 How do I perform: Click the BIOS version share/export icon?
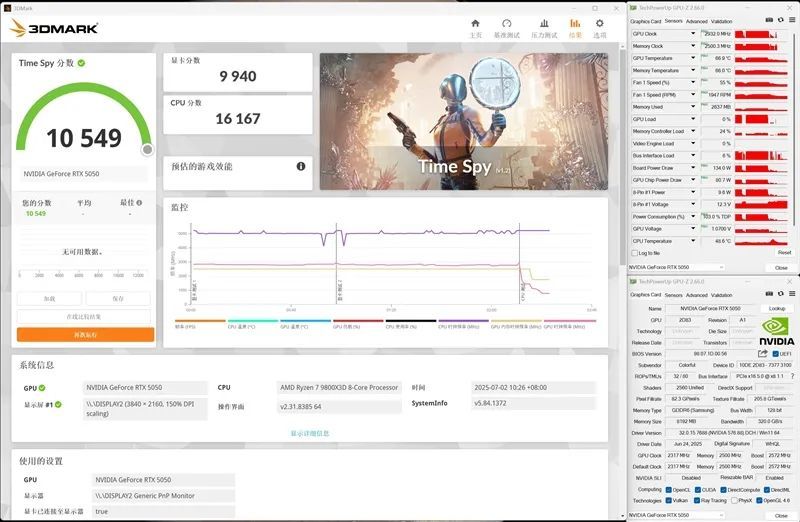(x=762, y=353)
